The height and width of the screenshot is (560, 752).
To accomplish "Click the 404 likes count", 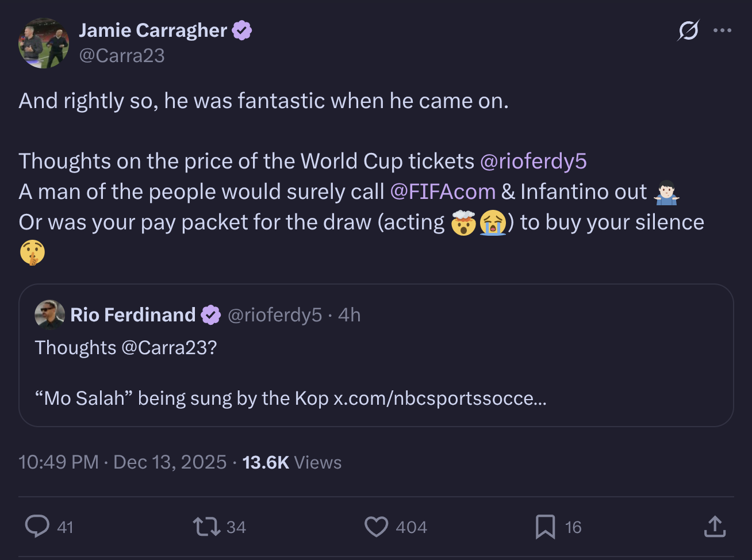I will (x=412, y=527).
